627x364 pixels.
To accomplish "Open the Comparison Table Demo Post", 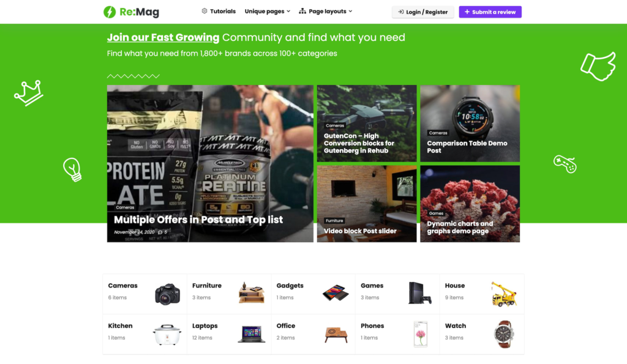I will (x=467, y=147).
